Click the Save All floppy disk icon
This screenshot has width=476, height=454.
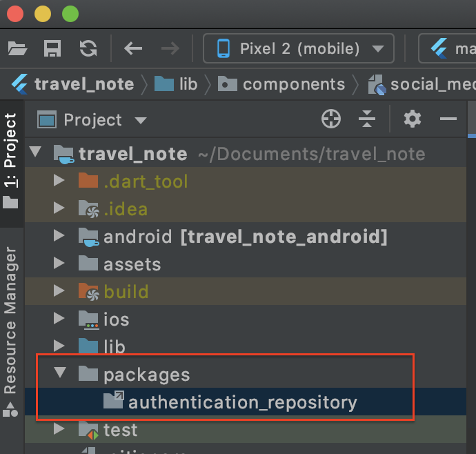[x=52, y=48]
